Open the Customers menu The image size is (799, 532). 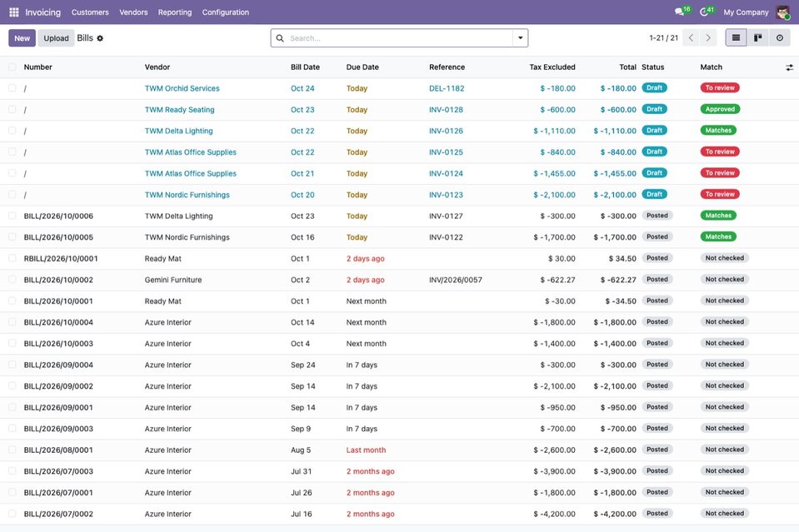90,12
